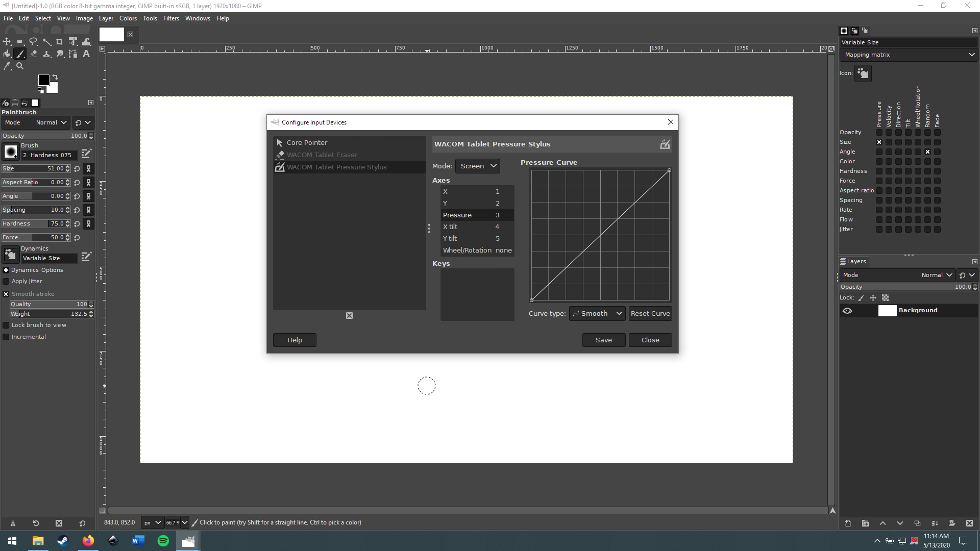This screenshot has height=551, width=980.
Task: Duplicate the current layer
Action: pos(917,523)
